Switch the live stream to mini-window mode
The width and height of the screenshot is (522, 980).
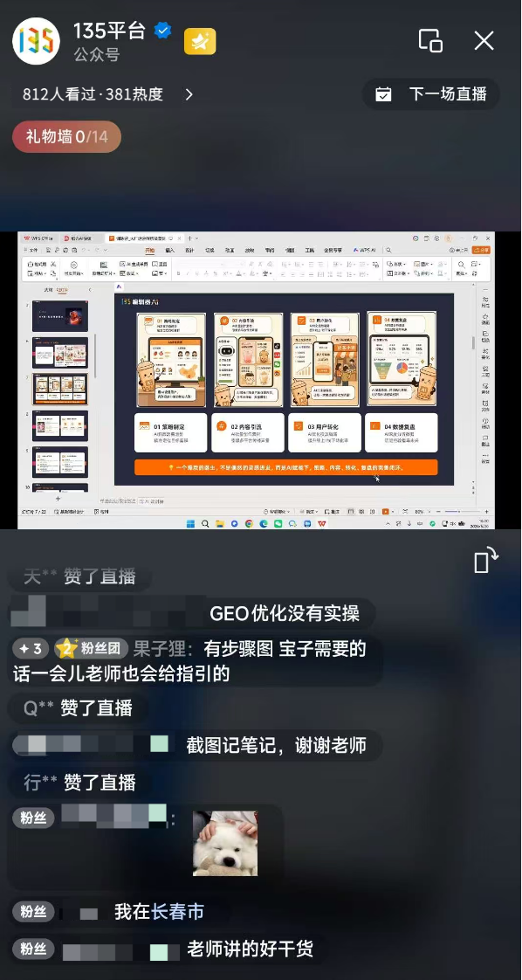430,41
